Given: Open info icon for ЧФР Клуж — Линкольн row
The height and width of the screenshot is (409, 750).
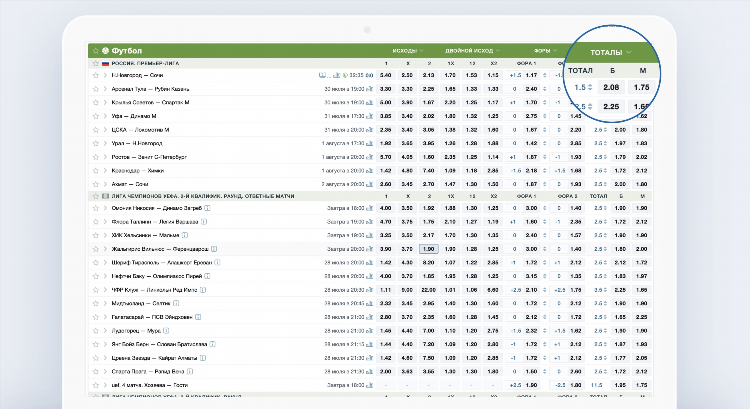Looking at the screenshot, I should click(203, 289).
